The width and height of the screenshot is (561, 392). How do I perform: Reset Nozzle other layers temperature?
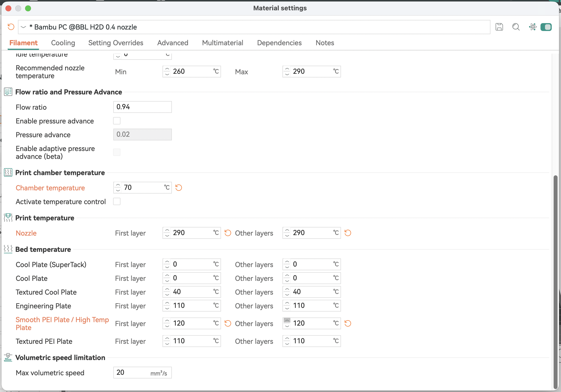[x=348, y=233]
